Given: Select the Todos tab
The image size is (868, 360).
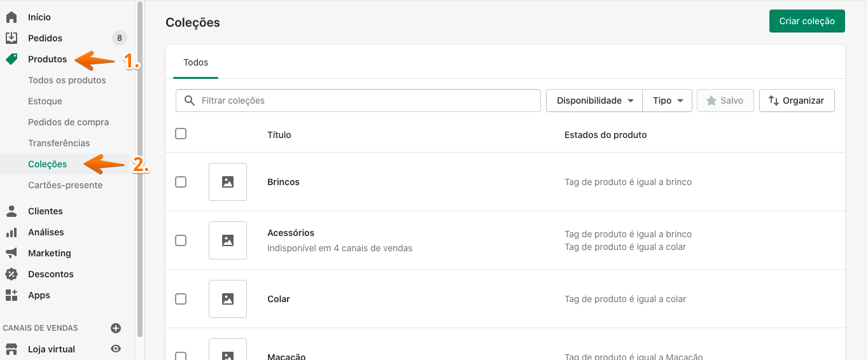Looking at the screenshot, I should 195,62.
